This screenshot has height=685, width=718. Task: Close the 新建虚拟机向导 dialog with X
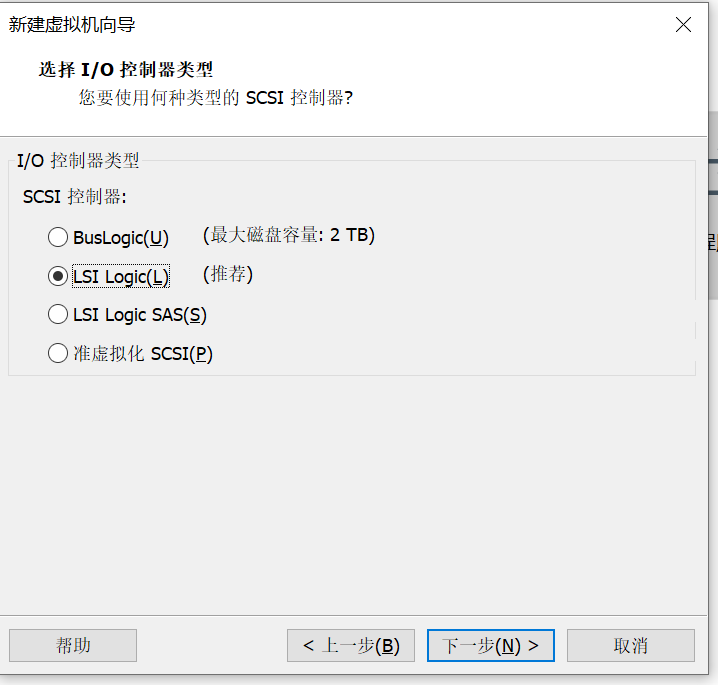[683, 25]
